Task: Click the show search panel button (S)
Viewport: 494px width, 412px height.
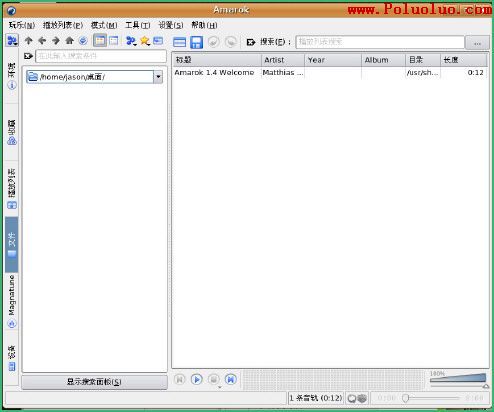Action: tap(95, 382)
